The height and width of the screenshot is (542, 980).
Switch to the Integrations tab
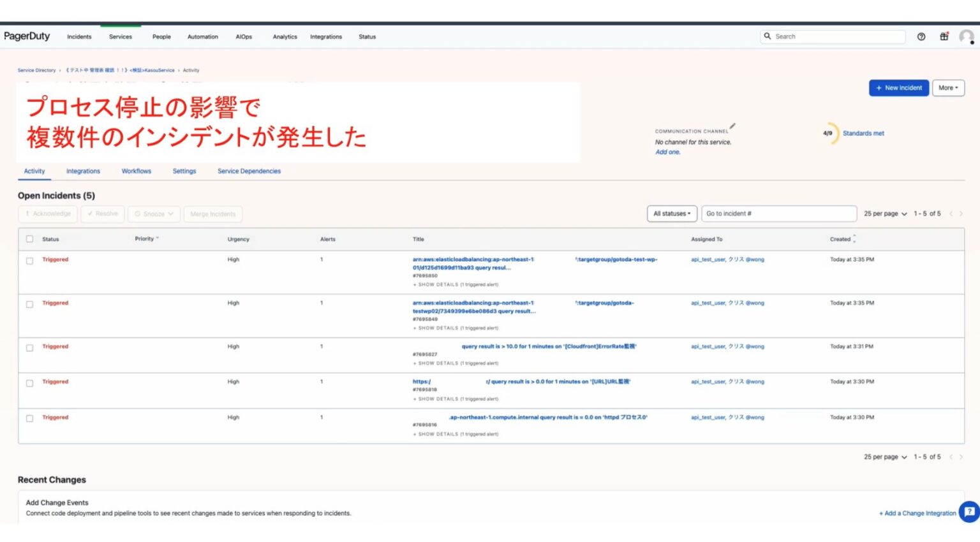pos(83,171)
